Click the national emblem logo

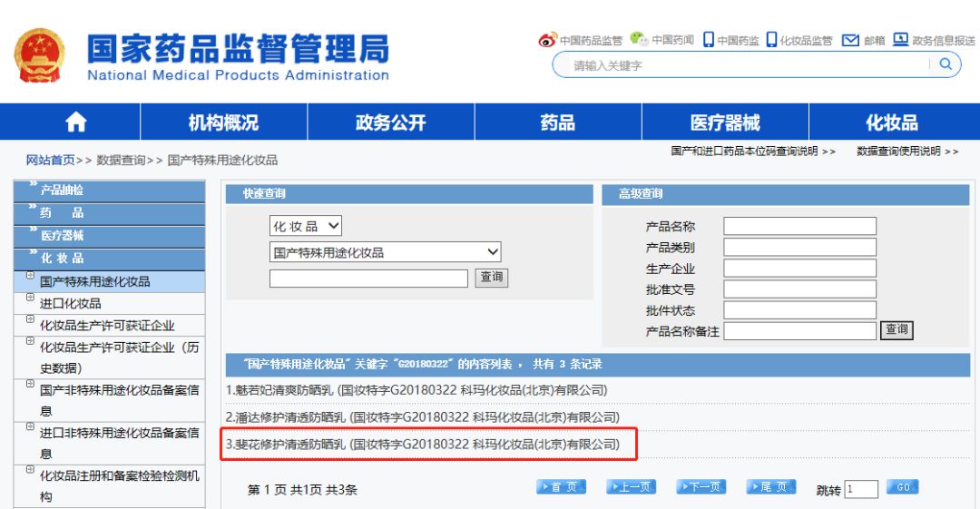tap(39, 55)
